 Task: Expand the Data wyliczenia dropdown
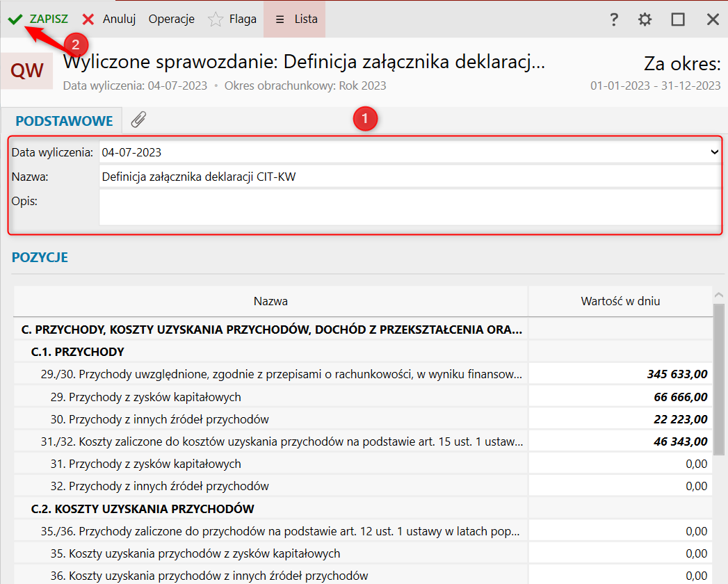[x=714, y=152]
